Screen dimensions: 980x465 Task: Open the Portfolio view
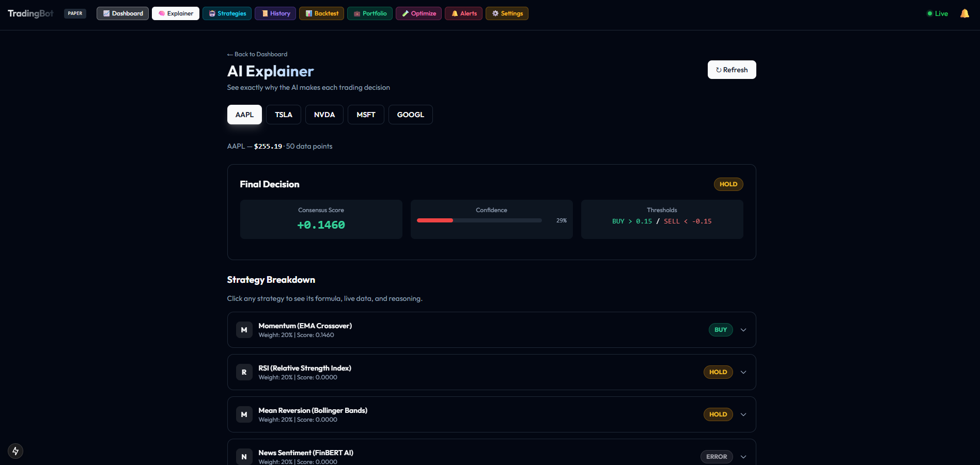click(x=370, y=13)
